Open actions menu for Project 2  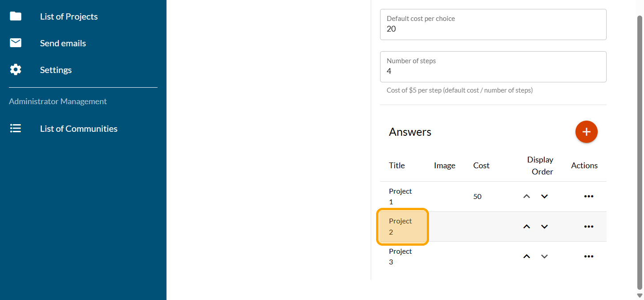[x=588, y=227]
